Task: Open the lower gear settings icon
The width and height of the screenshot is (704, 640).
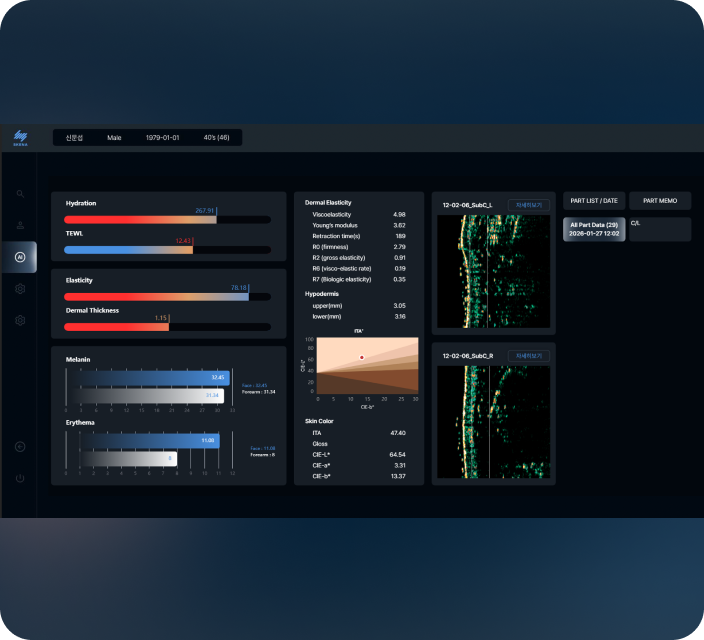Action: pyautogui.click(x=20, y=321)
